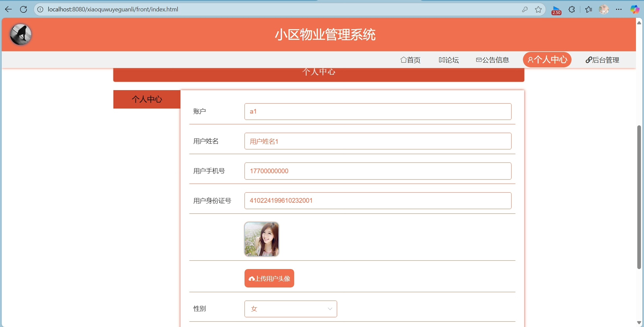Click the 账户 input field
Image resolution: width=644 pixels, height=327 pixels.
click(378, 112)
